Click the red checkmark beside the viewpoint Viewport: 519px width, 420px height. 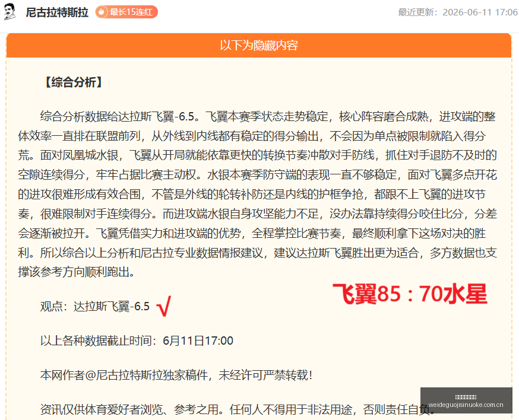click(x=164, y=306)
